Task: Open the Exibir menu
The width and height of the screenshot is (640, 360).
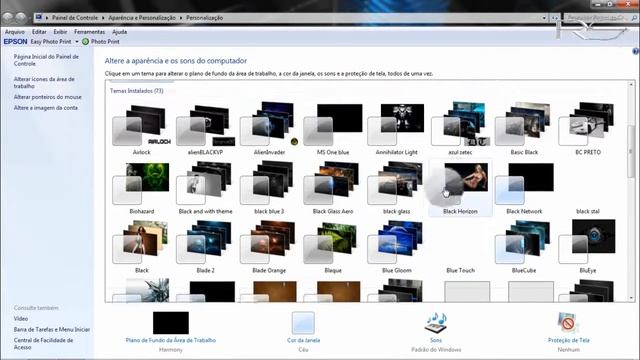Action: [x=60, y=32]
